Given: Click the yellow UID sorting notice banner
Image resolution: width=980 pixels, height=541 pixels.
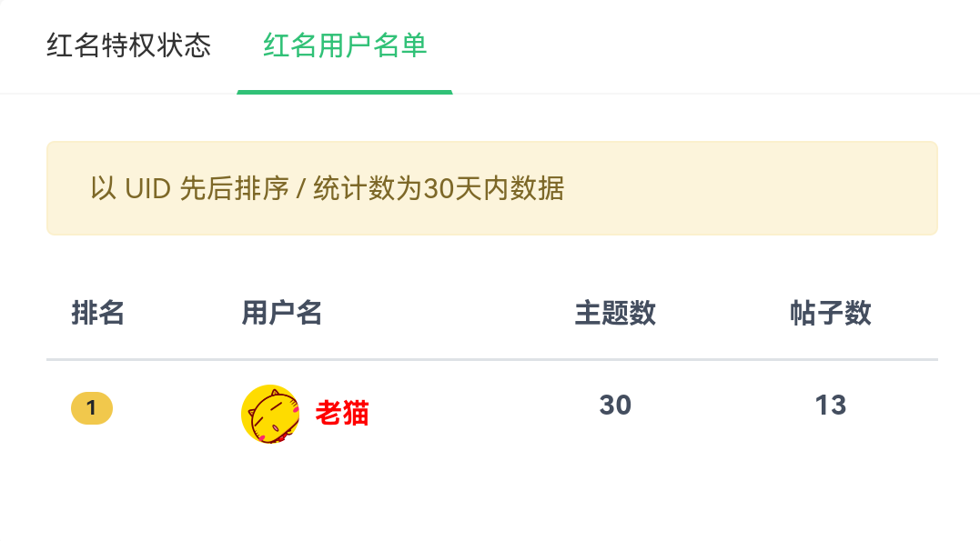Looking at the screenshot, I should coord(492,188).
